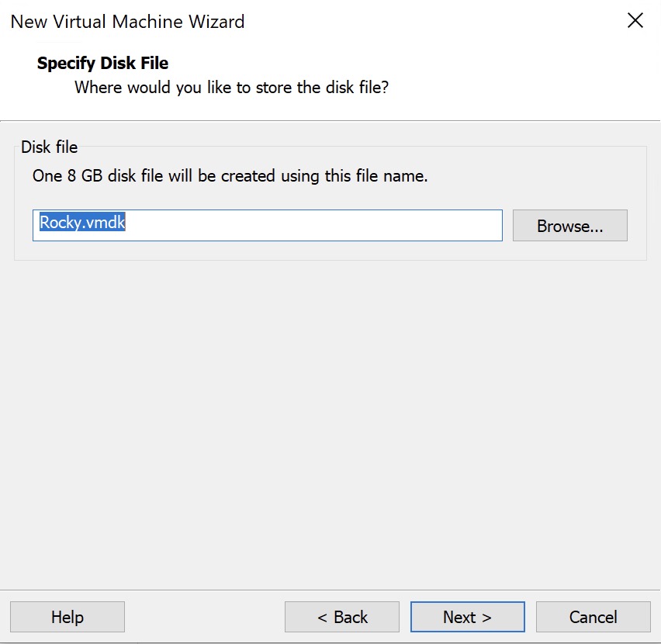The image size is (661, 644).
Task: Click the highlighted Rocky.vmdk text
Action: coord(82,223)
